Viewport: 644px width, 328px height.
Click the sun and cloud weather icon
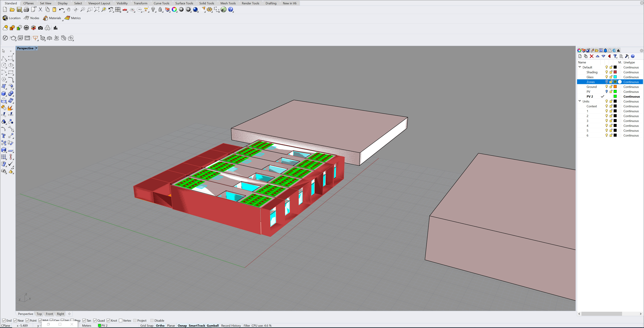coord(5,28)
